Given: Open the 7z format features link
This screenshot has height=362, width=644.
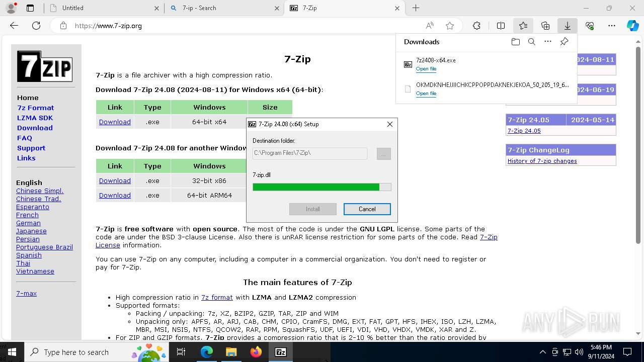Looking at the screenshot, I should [217, 298].
